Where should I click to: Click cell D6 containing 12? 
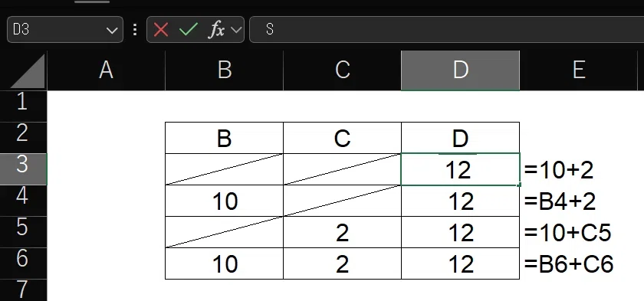(x=461, y=263)
